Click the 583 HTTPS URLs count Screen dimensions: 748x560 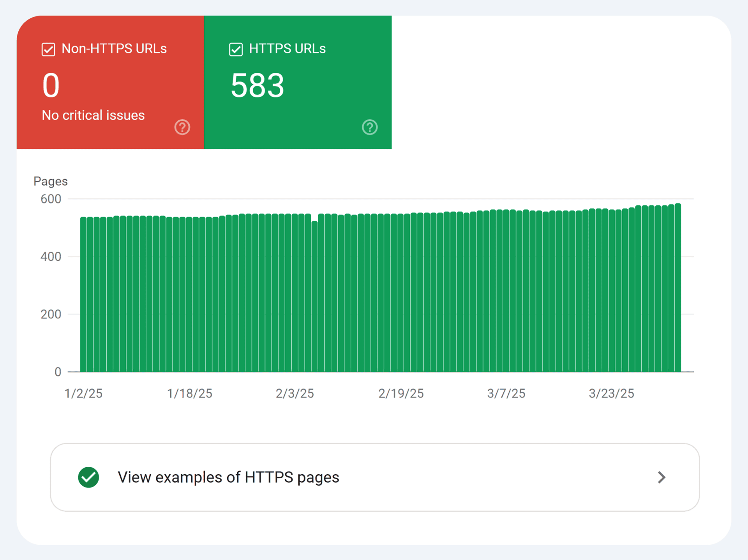coord(257,85)
